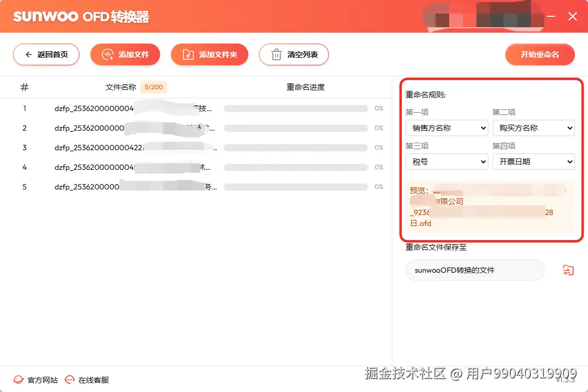
Task: Click the 5/200 file count badge
Action: 154,87
